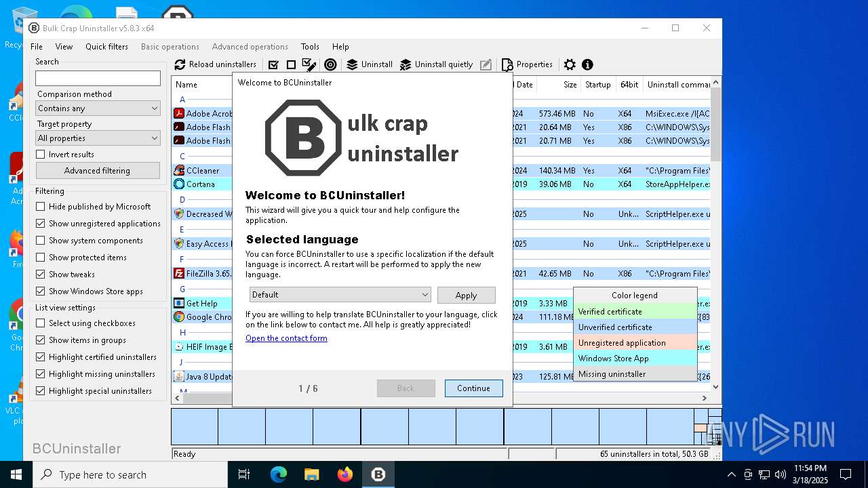The height and width of the screenshot is (488, 868).
Task: Click the invert selection checkbox-pencil icon
Action: tap(309, 64)
